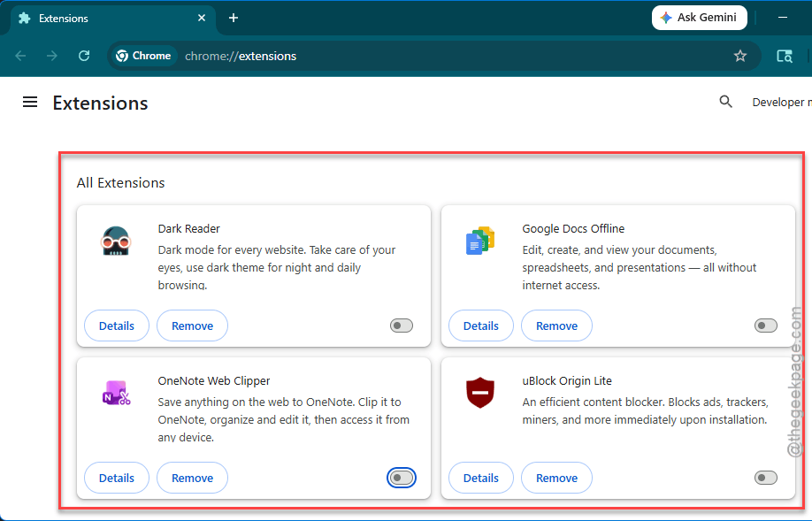Image resolution: width=812 pixels, height=521 pixels.
Task: Click the OneNote Web Clipper extension icon
Action: (x=116, y=393)
